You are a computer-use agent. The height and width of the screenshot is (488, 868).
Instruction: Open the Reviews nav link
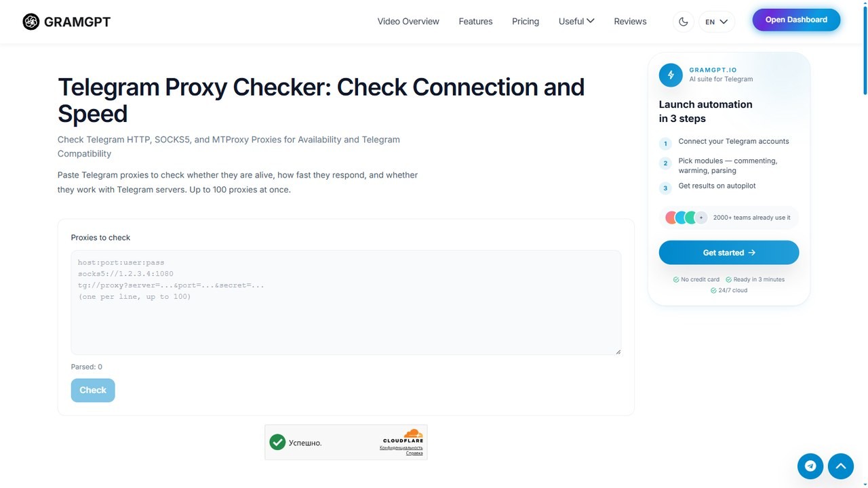click(x=630, y=21)
